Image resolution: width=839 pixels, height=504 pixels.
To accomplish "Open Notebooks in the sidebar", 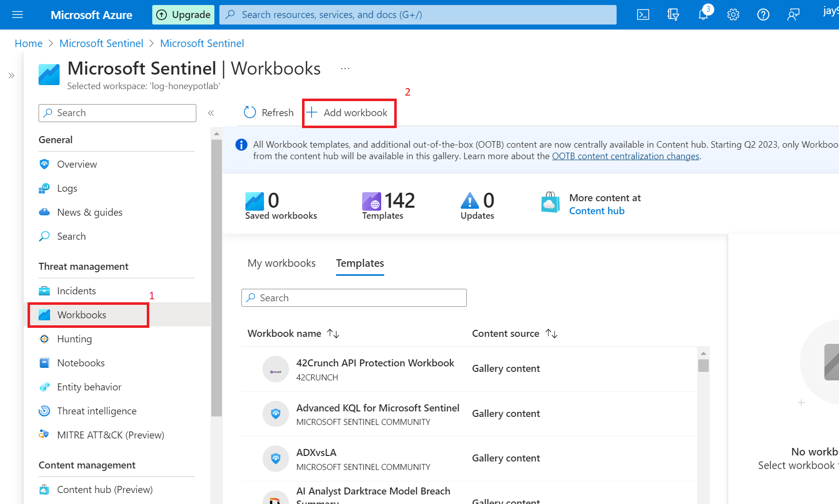I will pyautogui.click(x=81, y=363).
